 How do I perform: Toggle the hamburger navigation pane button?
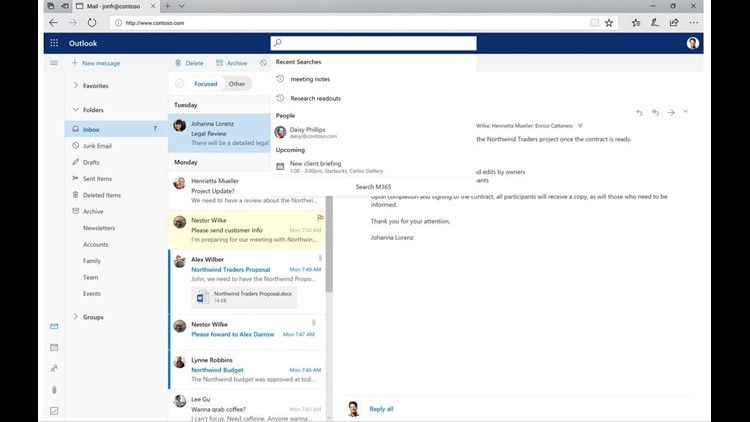pyautogui.click(x=54, y=63)
